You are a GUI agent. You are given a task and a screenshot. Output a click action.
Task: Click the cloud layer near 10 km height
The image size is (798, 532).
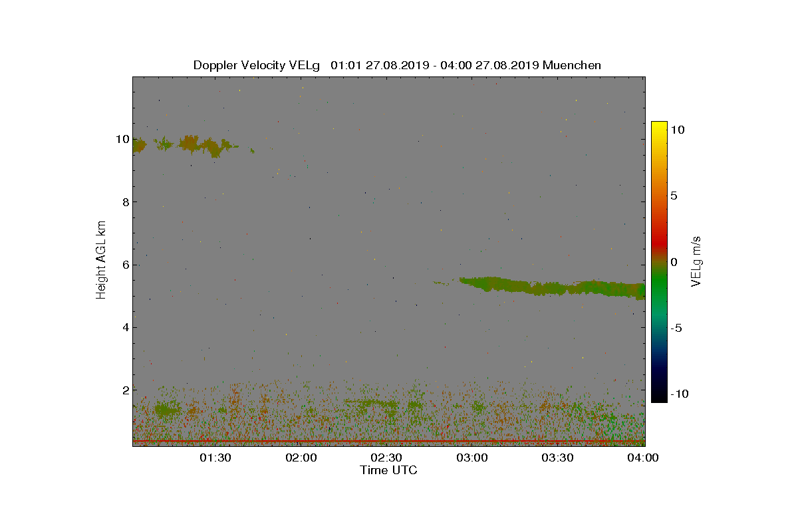tap(193, 144)
